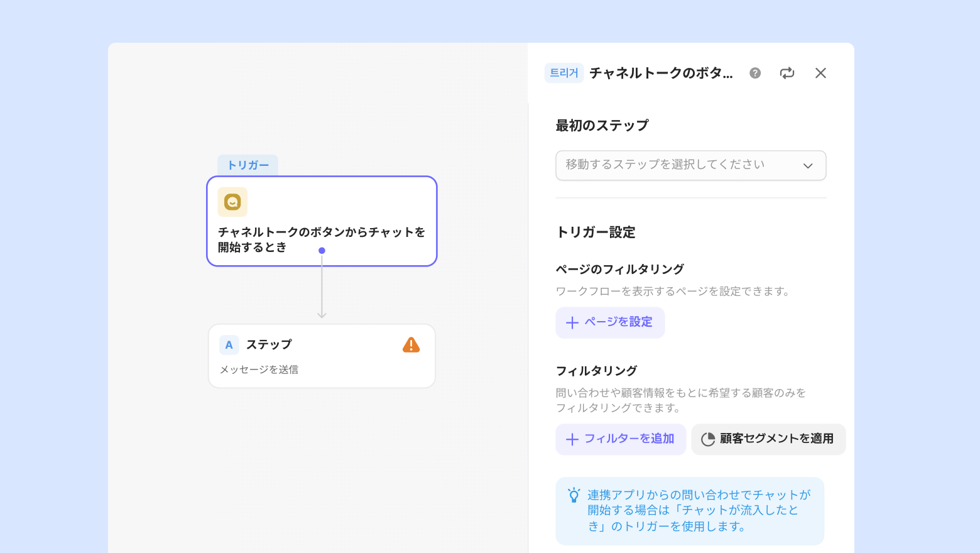980x553 pixels.
Task: Click the help question mark icon
Action: point(755,73)
